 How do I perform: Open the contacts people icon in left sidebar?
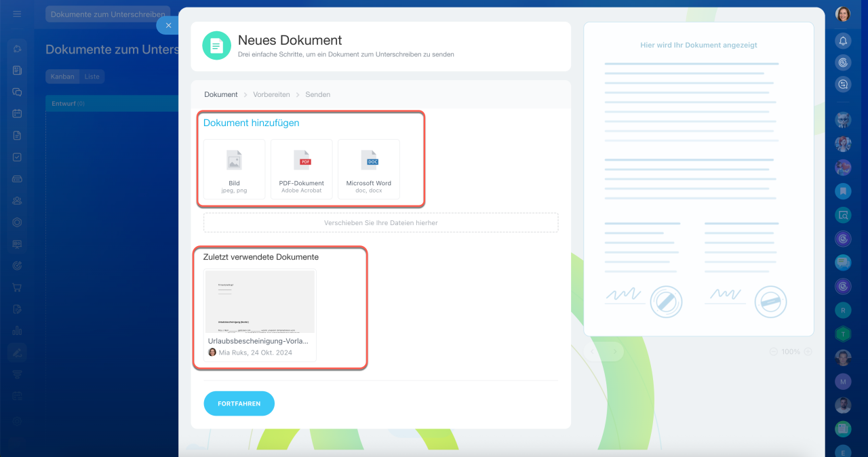[x=17, y=200]
